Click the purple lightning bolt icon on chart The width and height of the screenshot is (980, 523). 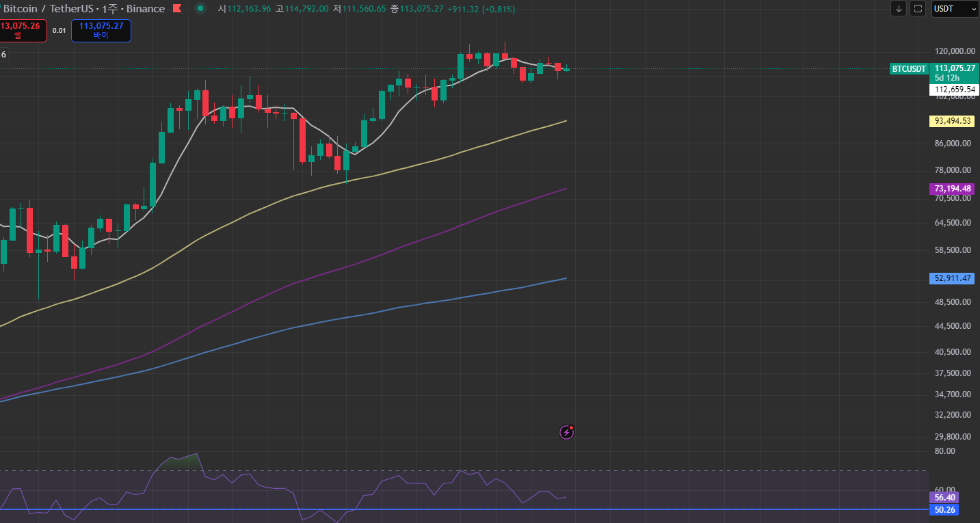coord(566,432)
